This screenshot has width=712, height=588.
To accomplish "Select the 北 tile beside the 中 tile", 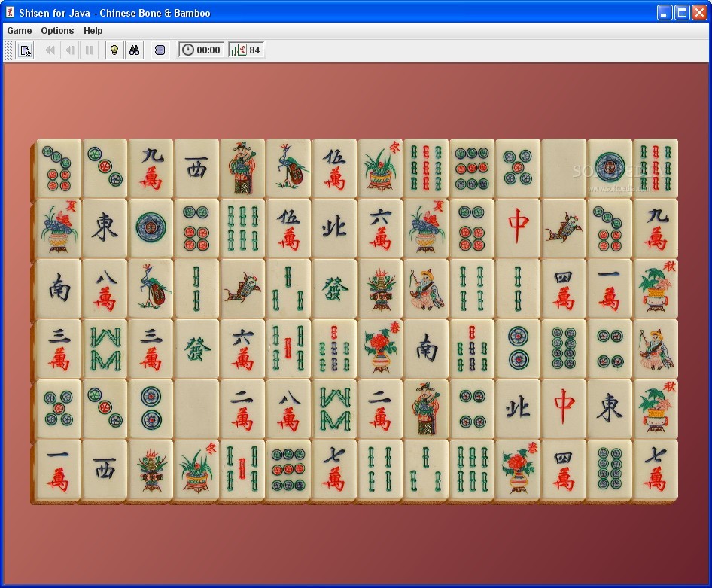I will (x=518, y=409).
